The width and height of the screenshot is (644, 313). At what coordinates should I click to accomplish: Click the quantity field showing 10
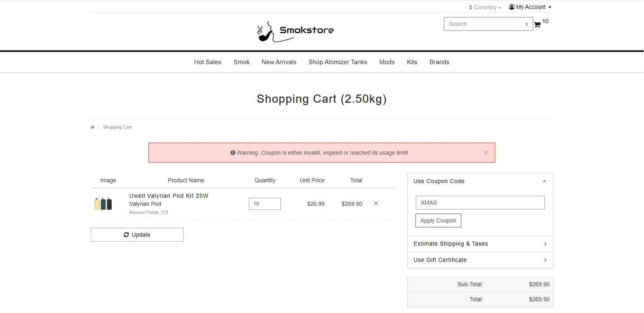coord(265,204)
